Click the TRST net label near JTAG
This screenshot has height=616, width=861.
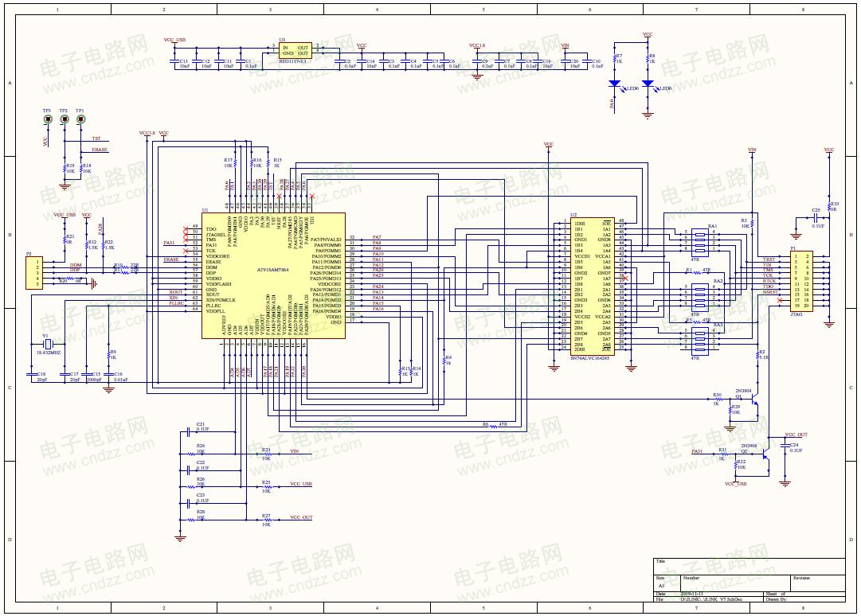tap(769, 259)
